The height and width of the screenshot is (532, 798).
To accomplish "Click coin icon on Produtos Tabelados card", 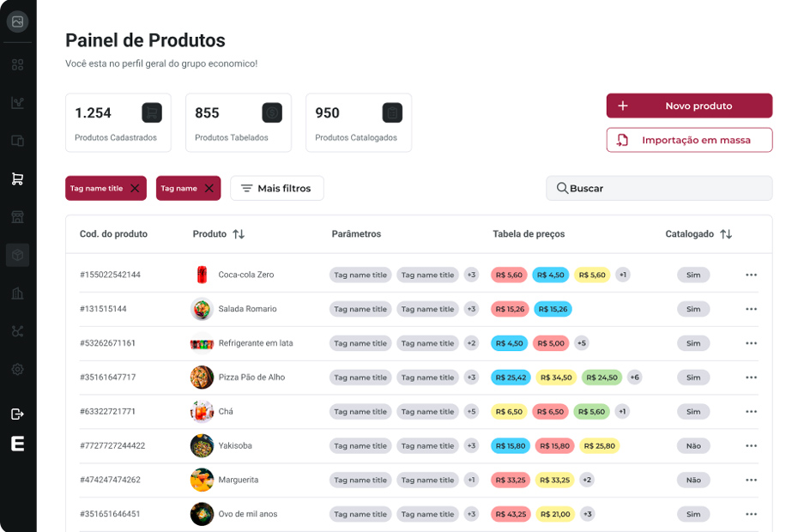I will (272, 112).
